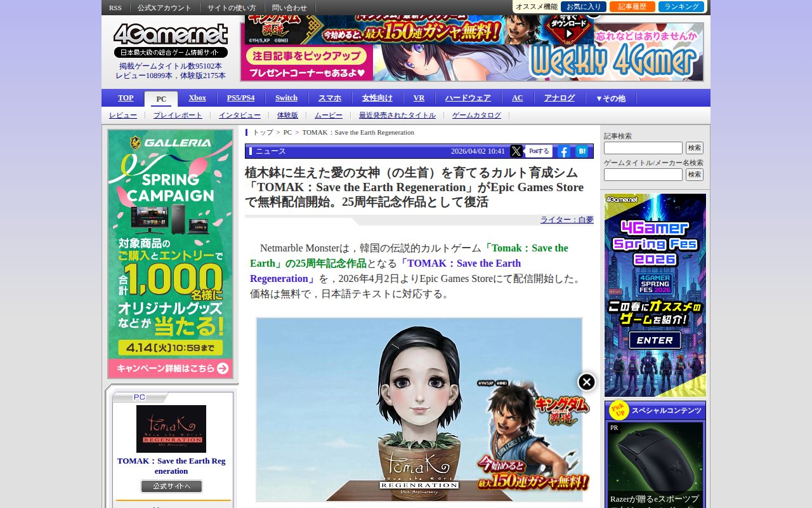This screenshot has height=508, width=812.
Task: Open ランキング ranking button
Action: [x=681, y=7]
